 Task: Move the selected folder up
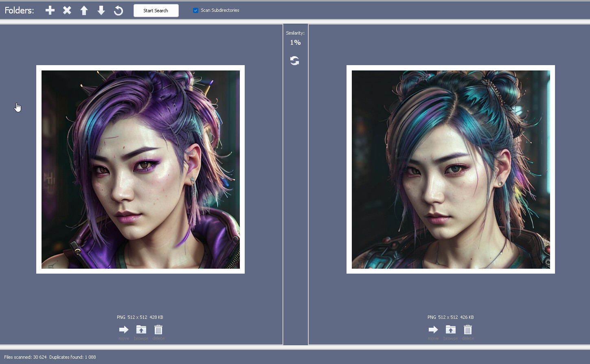point(84,10)
